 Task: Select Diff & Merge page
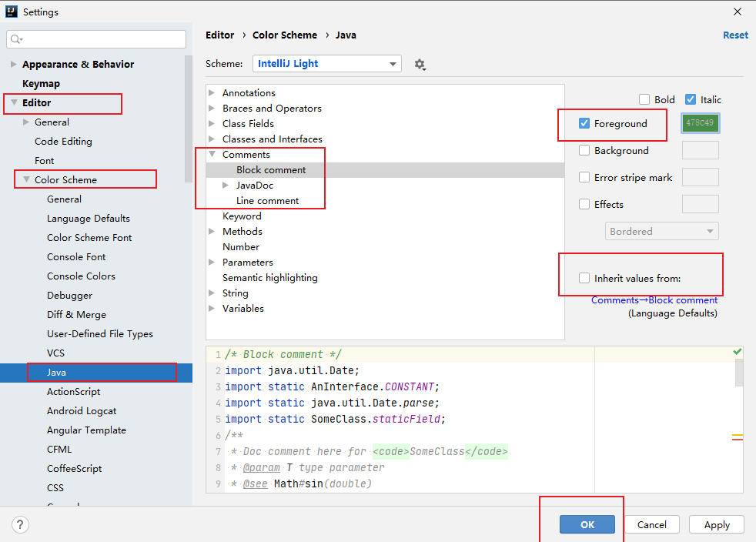pos(76,315)
